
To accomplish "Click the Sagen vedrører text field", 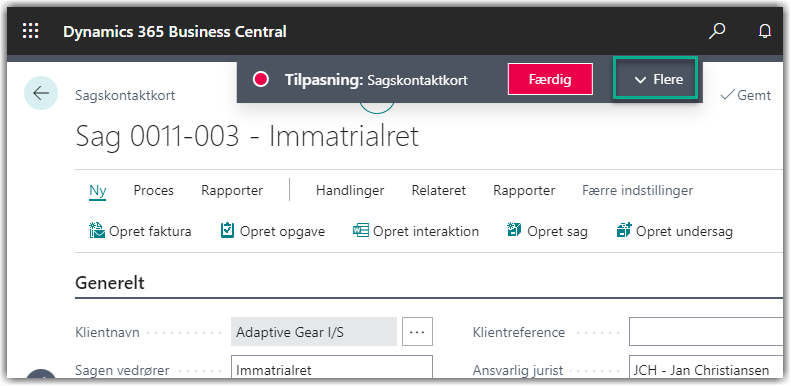I will (x=332, y=367).
